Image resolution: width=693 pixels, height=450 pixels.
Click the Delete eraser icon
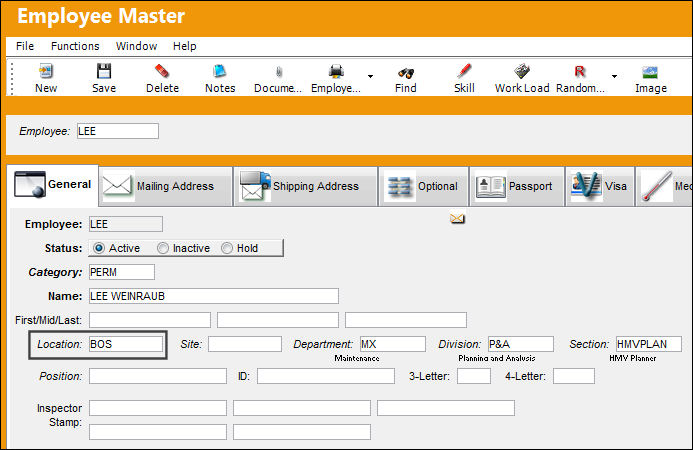pyautogui.click(x=162, y=71)
